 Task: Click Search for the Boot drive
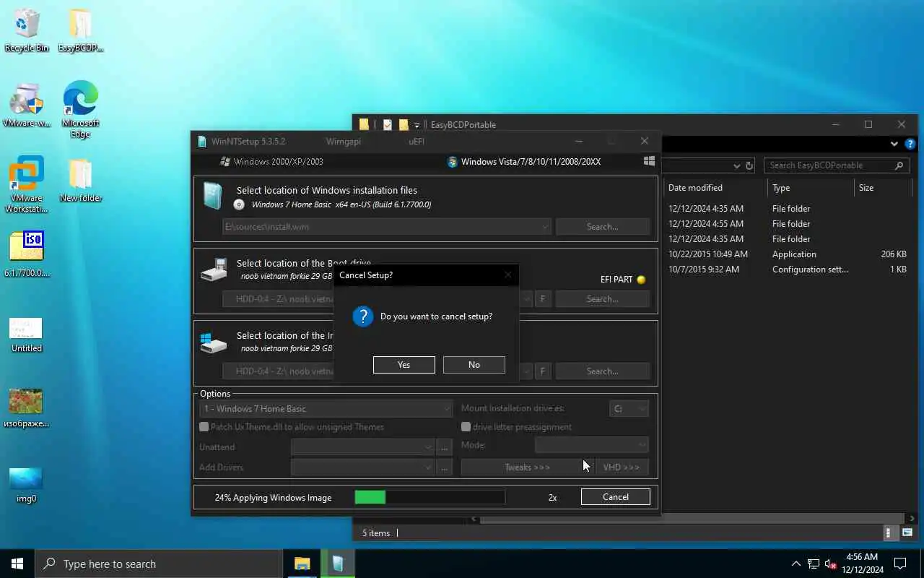602,299
